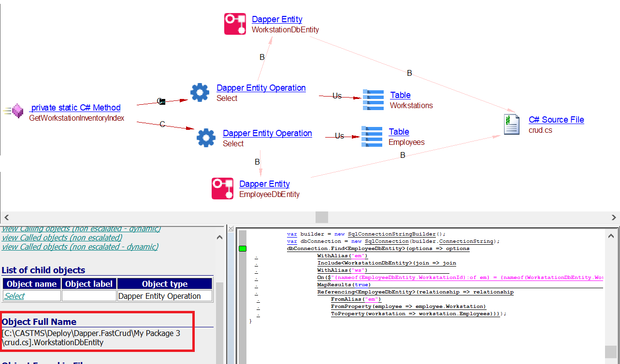Open the 'C# Source File' link
The width and height of the screenshot is (620, 364).
pos(556,120)
